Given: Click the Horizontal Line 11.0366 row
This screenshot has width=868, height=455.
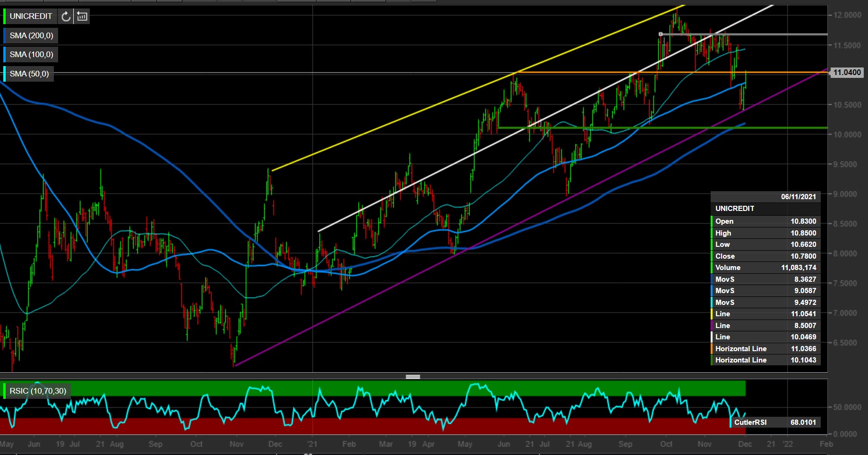Looking at the screenshot, I should point(765,349).
